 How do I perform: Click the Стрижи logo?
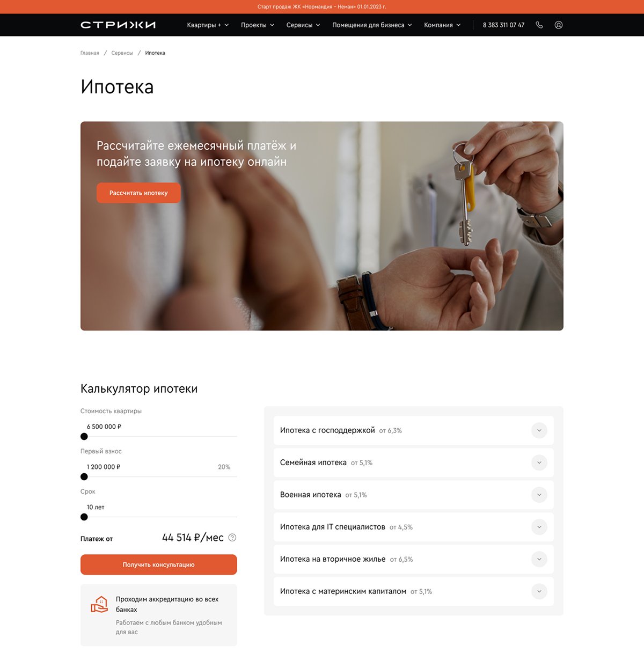coord(118,25)
